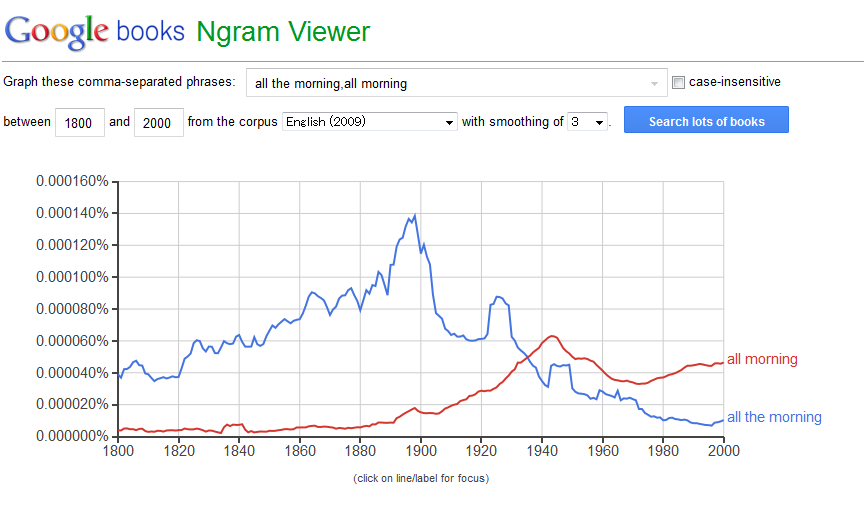The image size is (864, 506).
Task: Click the 1900 x-axis label
Action: (421, 448)
